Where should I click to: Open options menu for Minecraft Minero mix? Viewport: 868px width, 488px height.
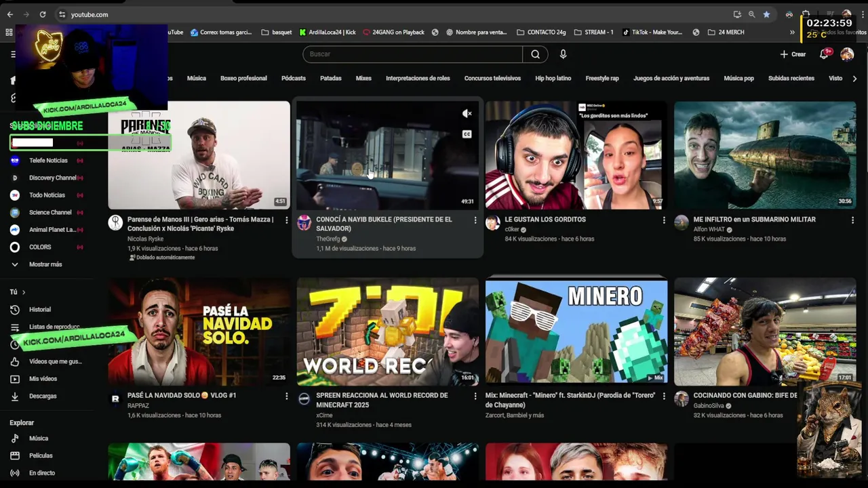tap(664, 396)
